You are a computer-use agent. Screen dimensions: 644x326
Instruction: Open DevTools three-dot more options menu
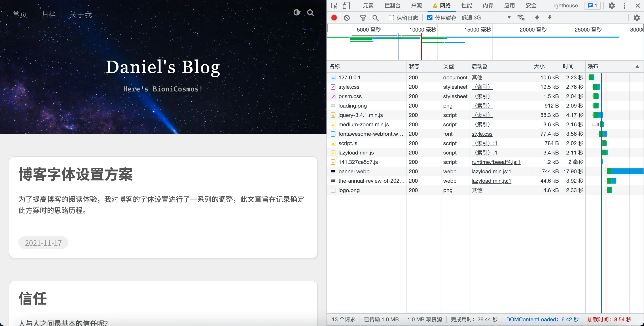point(625,6)
